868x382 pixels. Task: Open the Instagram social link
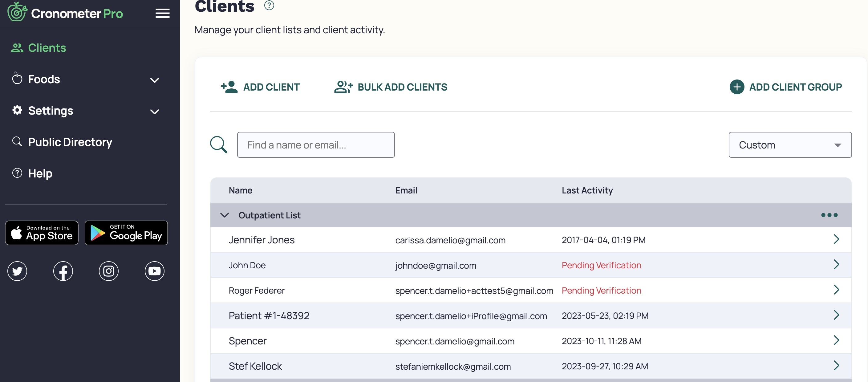108,271
